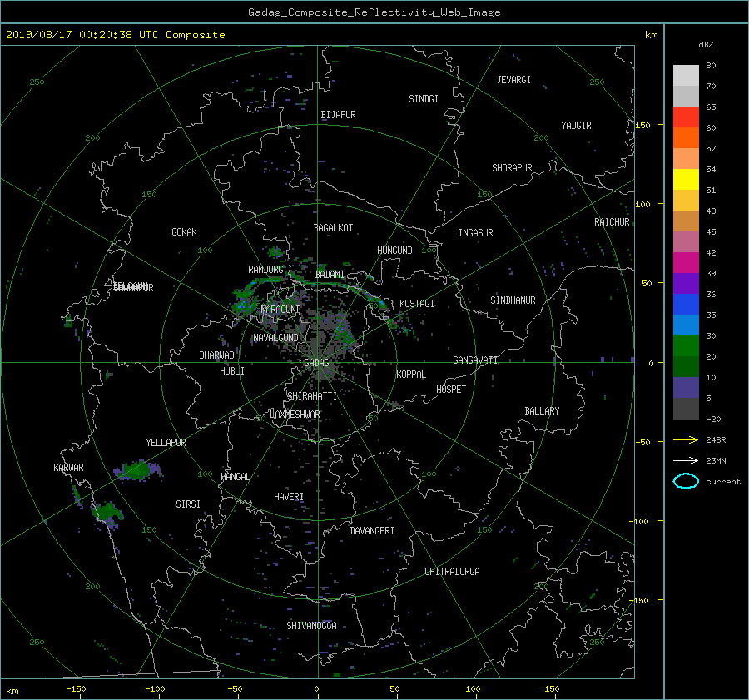Viewport: 749px width, 700px height.
Task: Click the KOPPAL city label
Action: tap(411, 375)
